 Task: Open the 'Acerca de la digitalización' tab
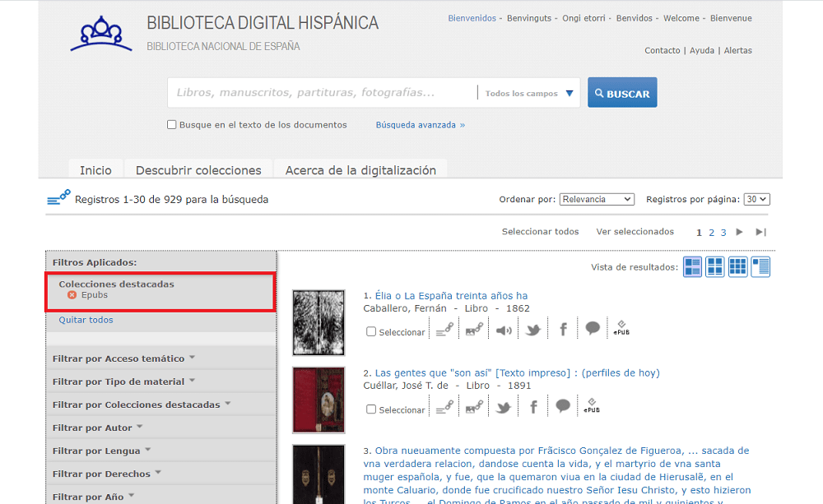pos(360,170)
